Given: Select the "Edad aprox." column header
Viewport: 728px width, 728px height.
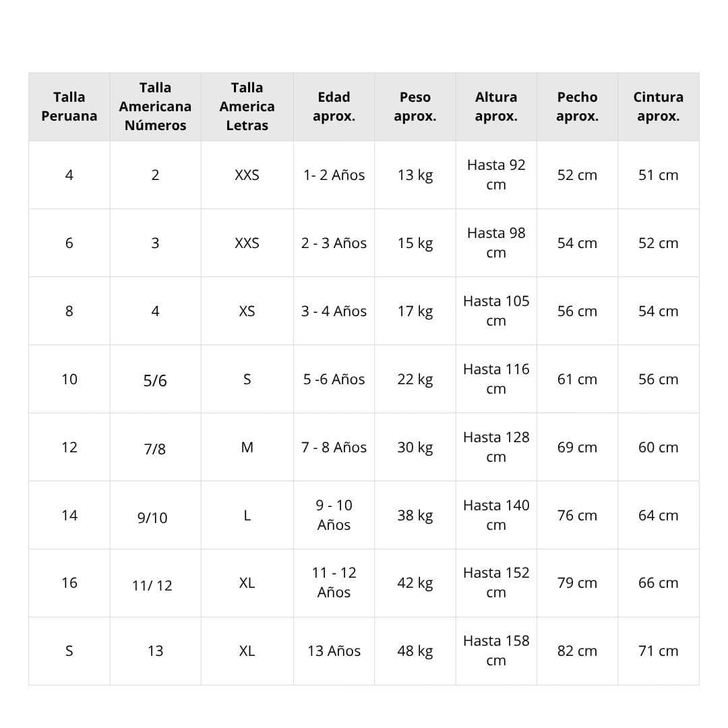Looking at the screenshot, I should pyautogui.click(x=334, y=107).
